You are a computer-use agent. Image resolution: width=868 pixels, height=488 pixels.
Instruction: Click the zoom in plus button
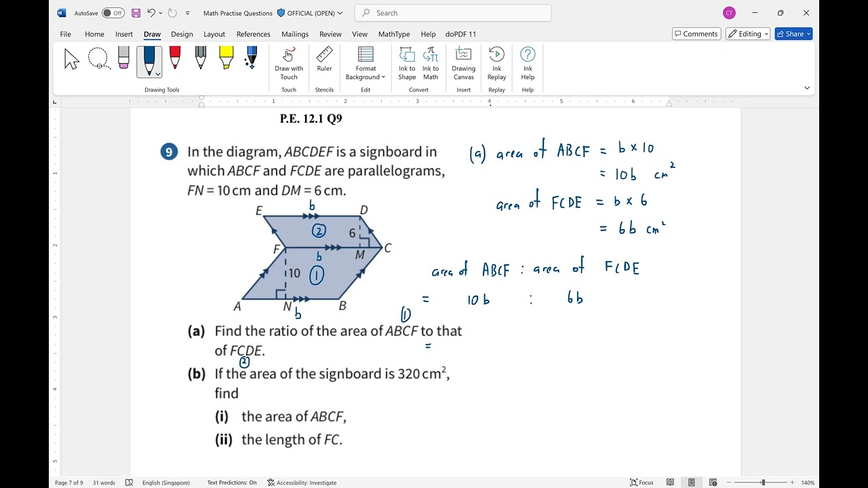pyautogui.click(x=792, y=483)
